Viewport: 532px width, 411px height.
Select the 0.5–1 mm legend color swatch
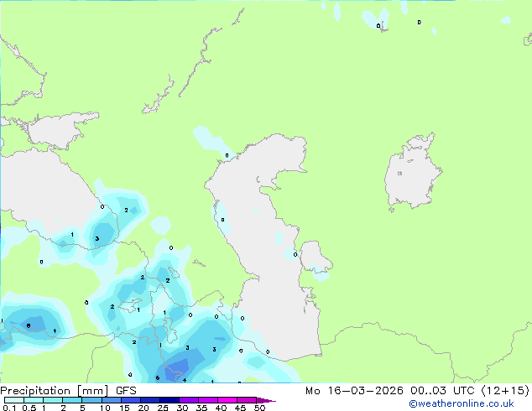coord(34,400)
